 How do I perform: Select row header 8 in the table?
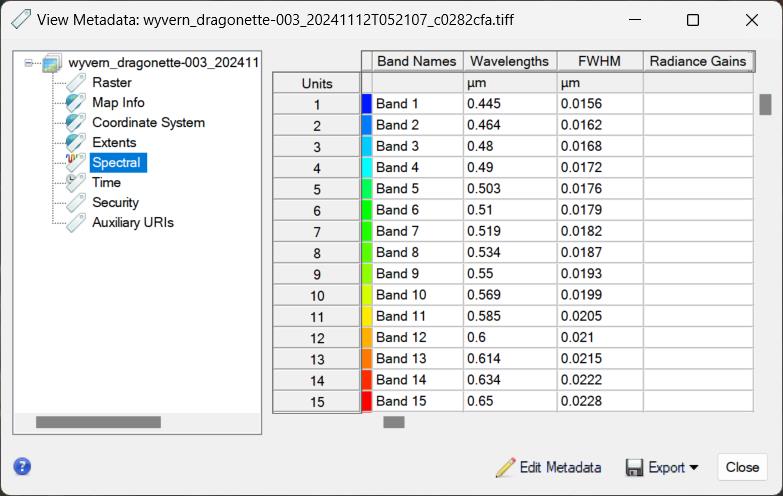click(x=317, y=253)
